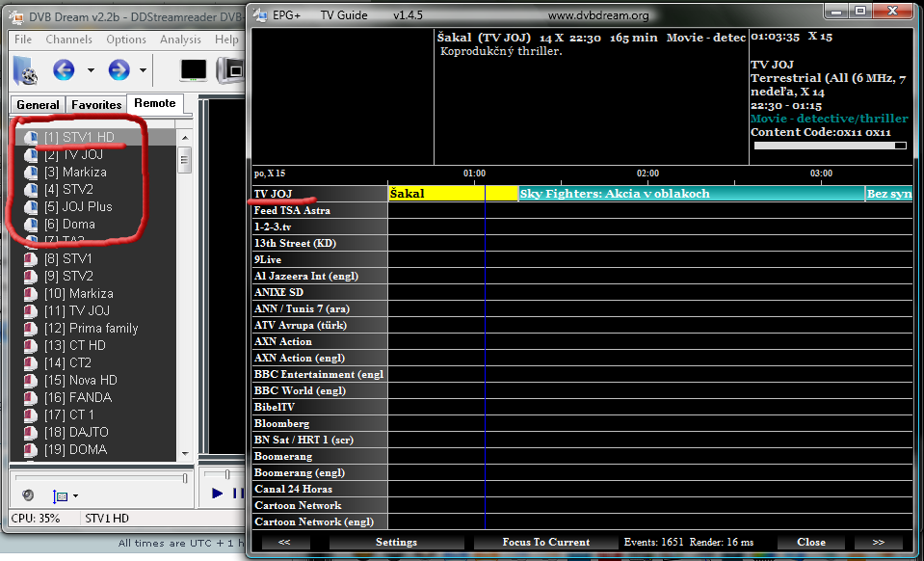This screenshot has width=924, height=561.
Task: Click channel list scrollbar down arrow
Action: coord(185,454)
